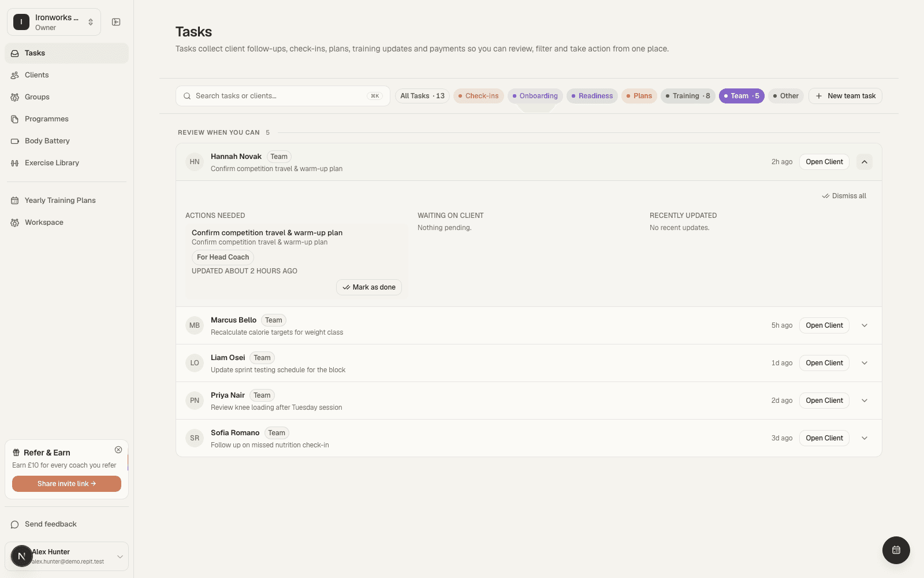Open Client for Marcus Bello

pos(824,325)
